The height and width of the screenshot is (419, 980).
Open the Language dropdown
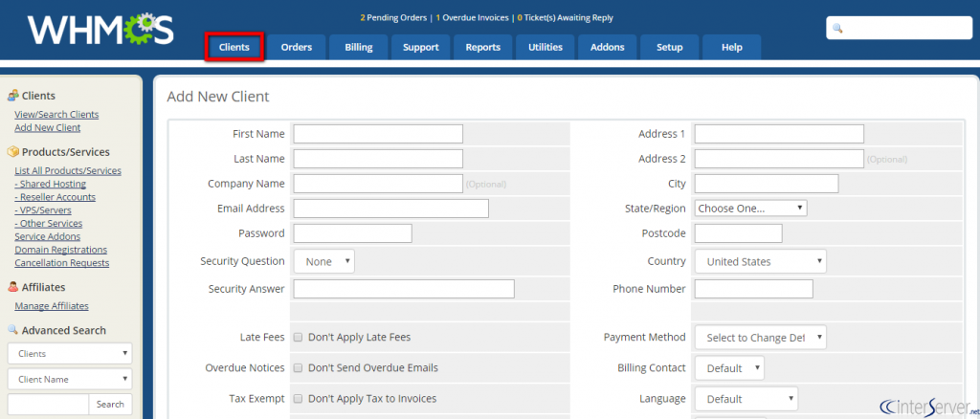(746, 398)
